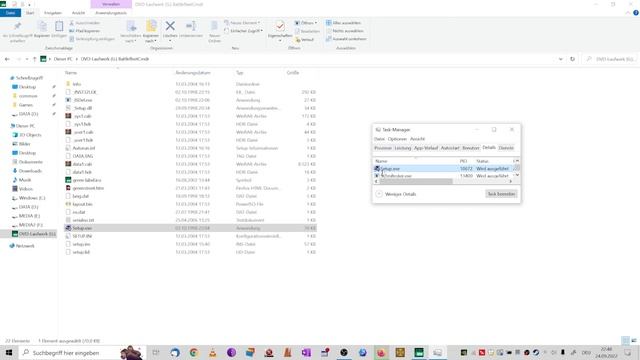The image size is (640, 360).
Task: Open Ansicht menu in Task Manager
Action: pyautogui.click(x=418, y=139)
